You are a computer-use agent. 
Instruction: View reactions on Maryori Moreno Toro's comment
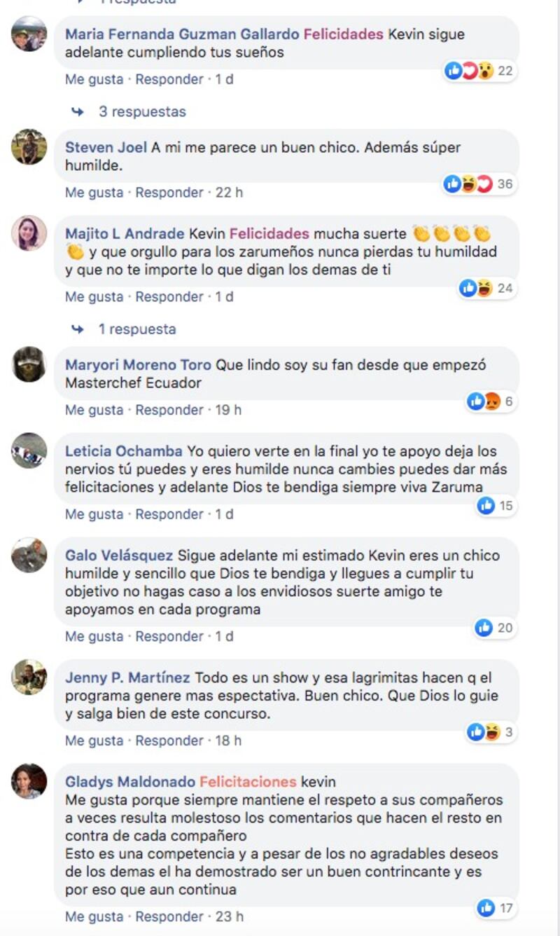[x=491, y=401]
